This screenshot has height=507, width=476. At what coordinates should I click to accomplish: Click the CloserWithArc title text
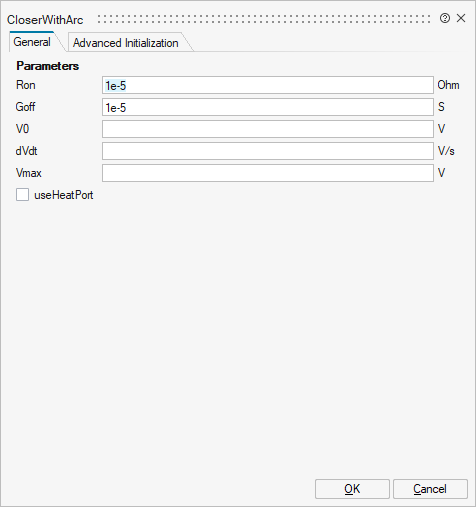pyautogui.click(x=45, y=20)
